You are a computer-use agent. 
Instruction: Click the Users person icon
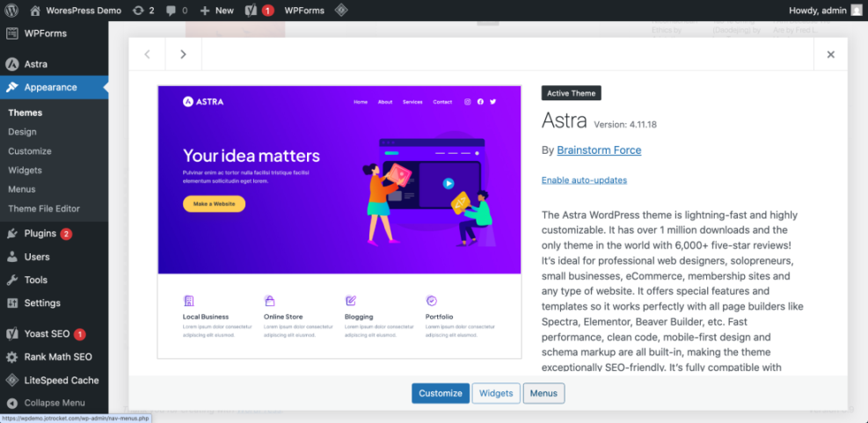[11, 257]
